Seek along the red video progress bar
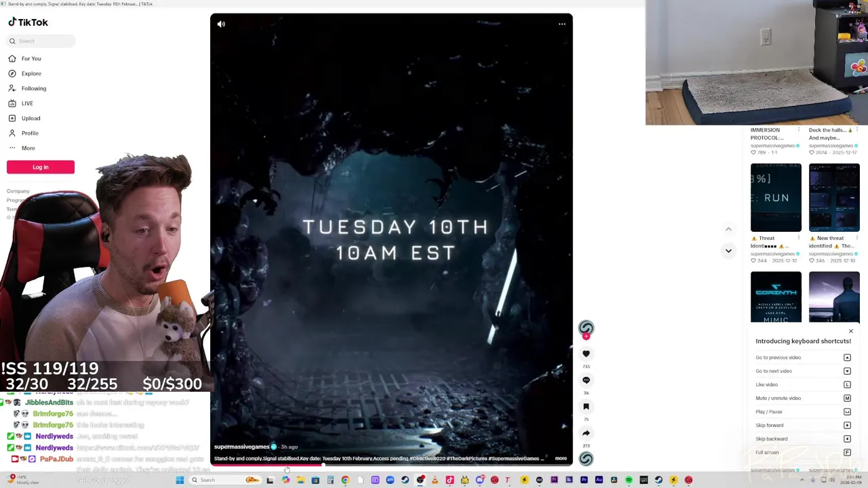The width and height of the screenshot is (868, 488). tap(391, 465)
